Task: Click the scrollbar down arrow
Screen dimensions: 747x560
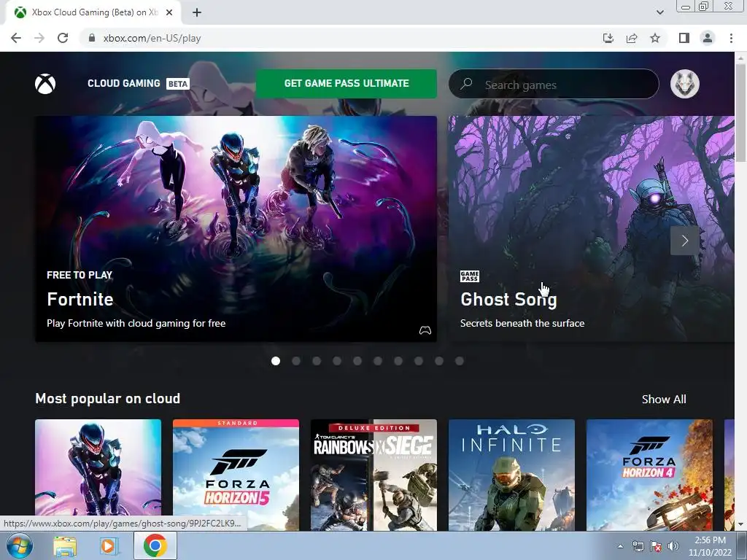Action: click(x=740, y=524)
